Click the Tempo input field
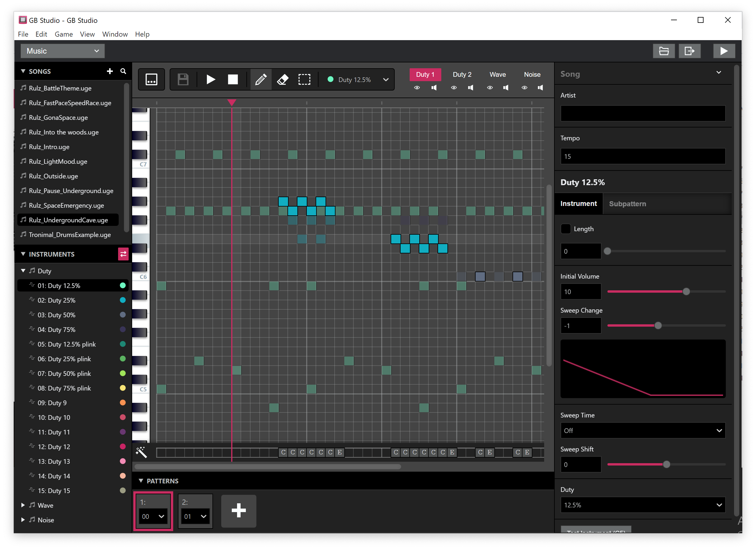The height and width of the screenshot is (549, 756). pos(643,156)
